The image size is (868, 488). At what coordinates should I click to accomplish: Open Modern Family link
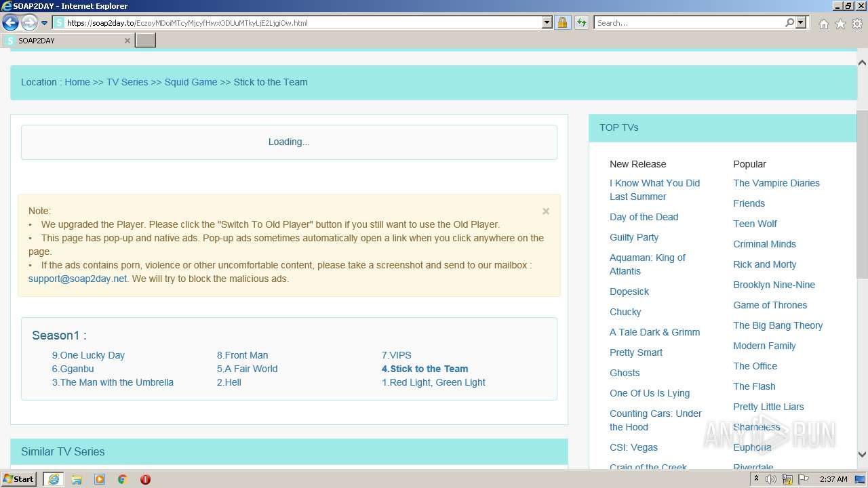point(764,346)
